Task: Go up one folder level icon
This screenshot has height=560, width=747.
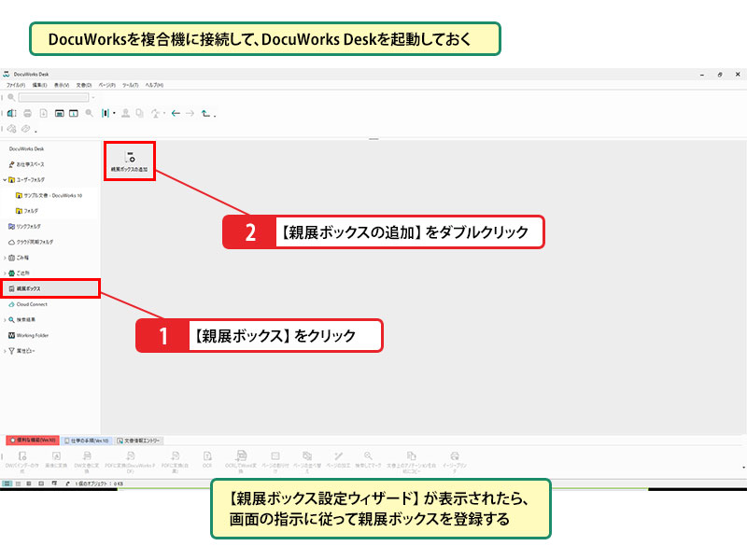Action: [205, 113]
